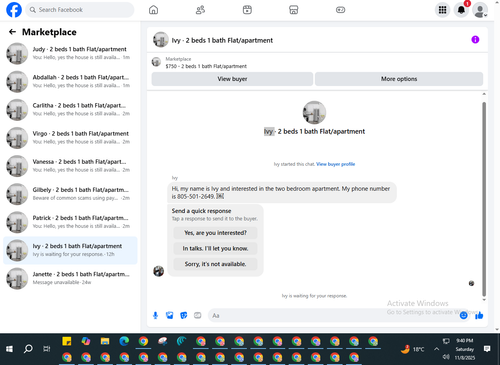This screenshot has height=365, width=500.
Task: Click the sender avatar beside quick responses
Action: pyautogui.click(x=158, y=271)
